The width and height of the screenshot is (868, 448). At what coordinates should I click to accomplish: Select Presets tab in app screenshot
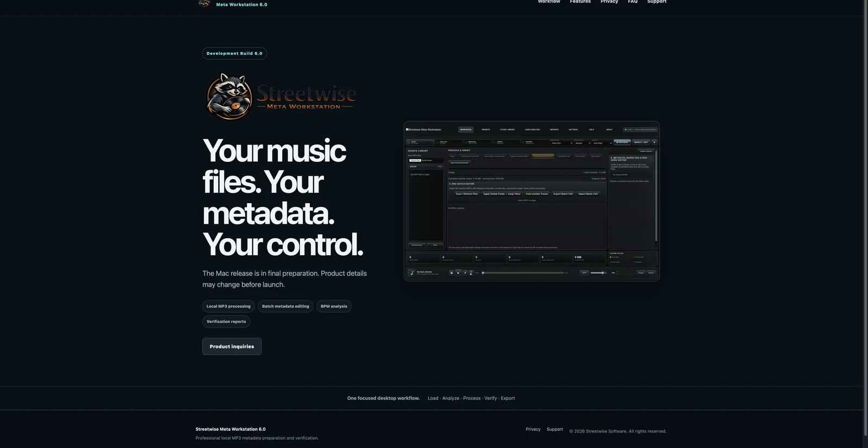(x=486, y=129)
